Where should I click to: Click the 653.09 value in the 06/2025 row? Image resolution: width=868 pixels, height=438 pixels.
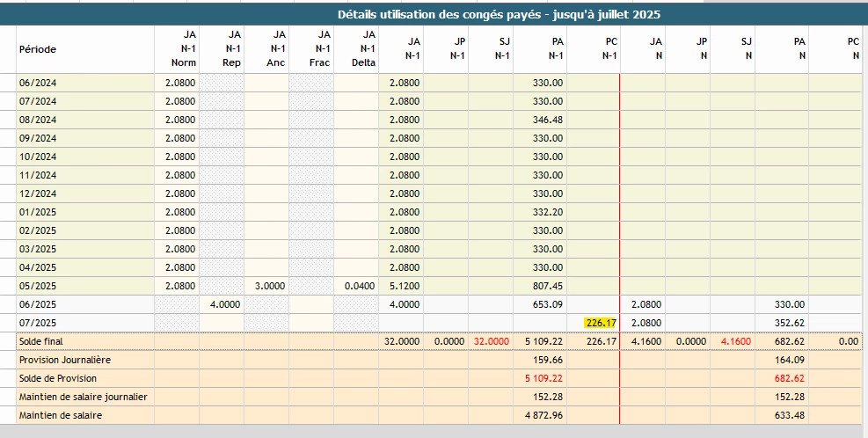pos(548,304)
